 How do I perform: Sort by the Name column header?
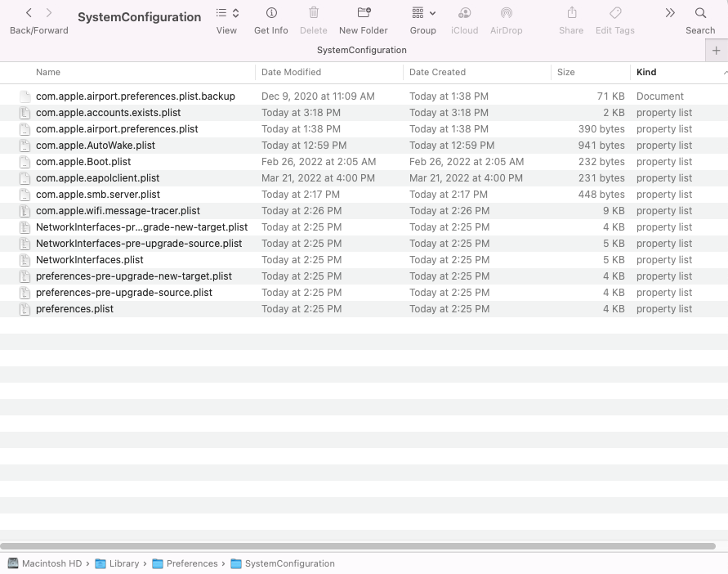[x=48, y=72]
